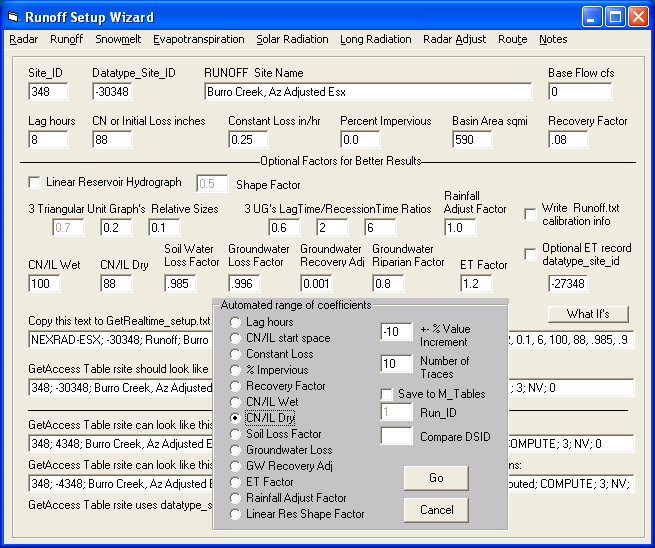Check Write Runoff.txt calibration info
The image size is (655, 548).
(530, 214)
